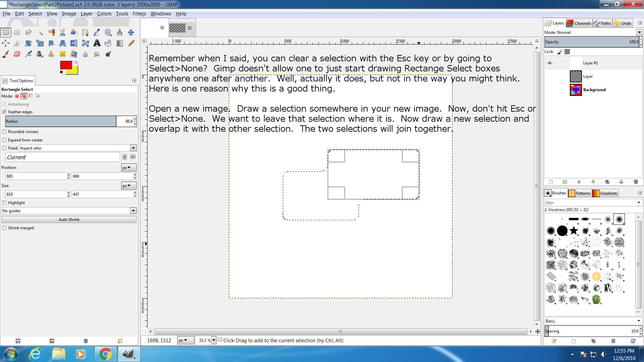Select the Fuzzy Select magic wand tool
This screenshot has height=362, width=644.
pyautogui.click(x=40, y=33)
